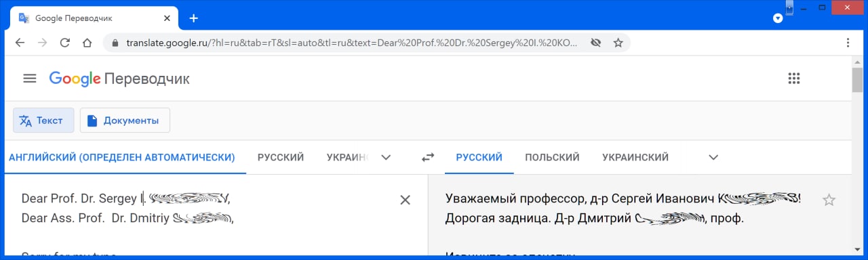Click the Google Переводчик logo
This screenshot has height=260, width=868.
(x=119, y=79)
